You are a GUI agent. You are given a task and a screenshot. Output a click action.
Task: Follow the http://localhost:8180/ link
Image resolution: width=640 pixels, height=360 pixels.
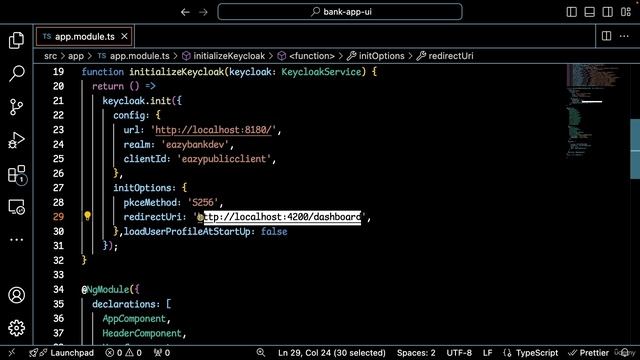point(213,130)
